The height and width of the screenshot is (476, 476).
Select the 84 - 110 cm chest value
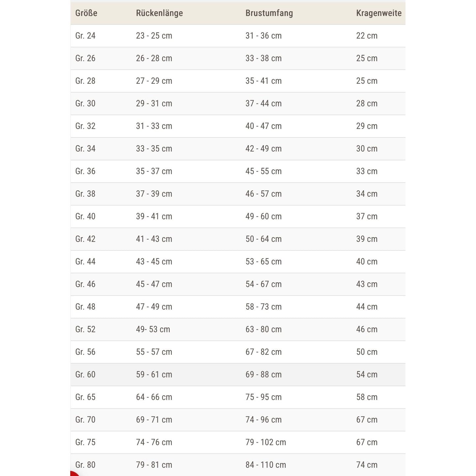tap(266, 465)
